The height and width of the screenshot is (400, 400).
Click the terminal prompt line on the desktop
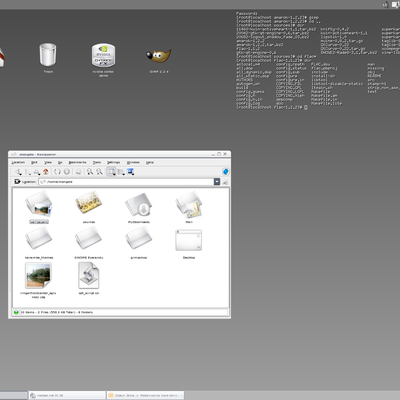pyautogui.click(x=272, y=107)
